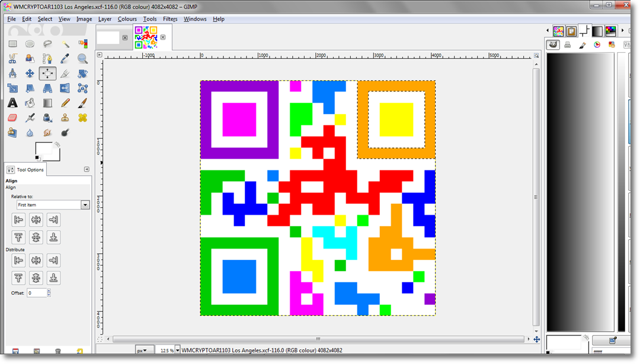Open the Layer menu
The image size is (640, 364).
coord(104,19)
